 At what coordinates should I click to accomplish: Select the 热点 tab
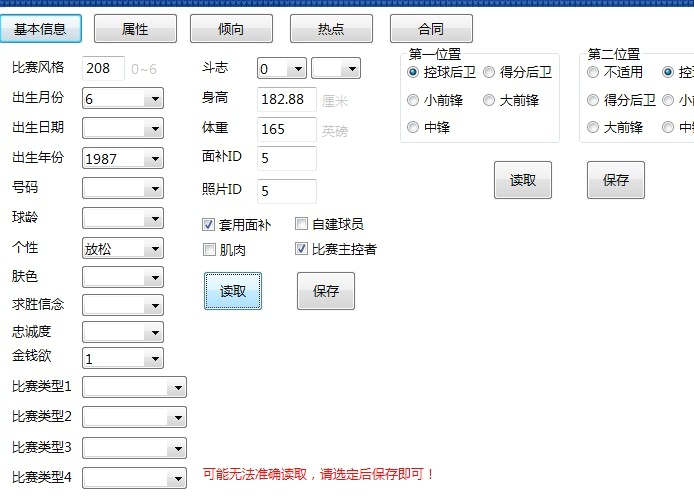click(x=331, y=29)
